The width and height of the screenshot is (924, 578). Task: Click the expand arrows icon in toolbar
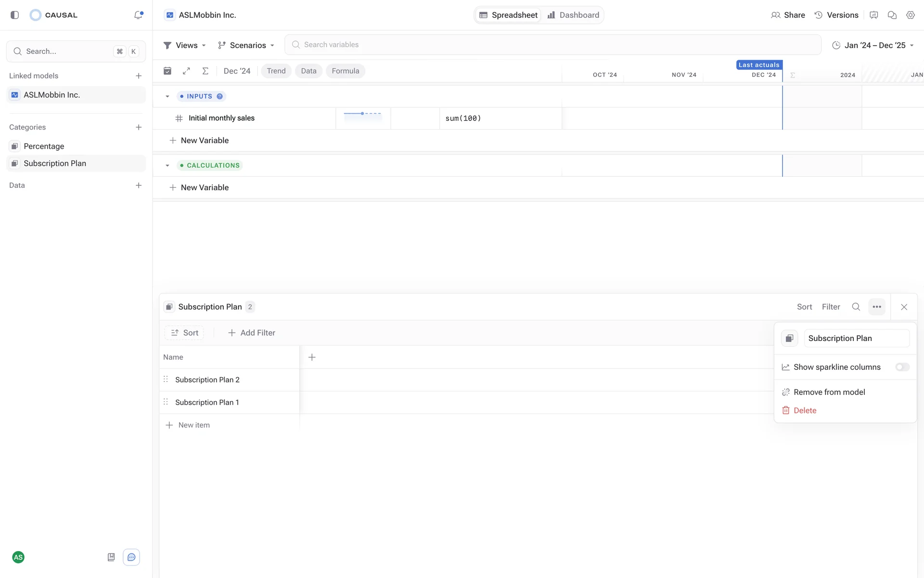click(186, 71)
